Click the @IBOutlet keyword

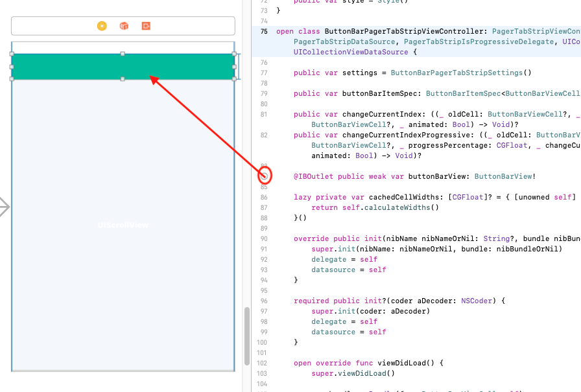coord(313,177)
